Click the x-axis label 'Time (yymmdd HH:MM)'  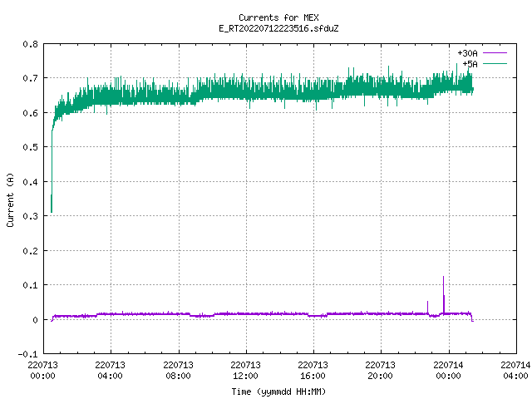(278, 392)
